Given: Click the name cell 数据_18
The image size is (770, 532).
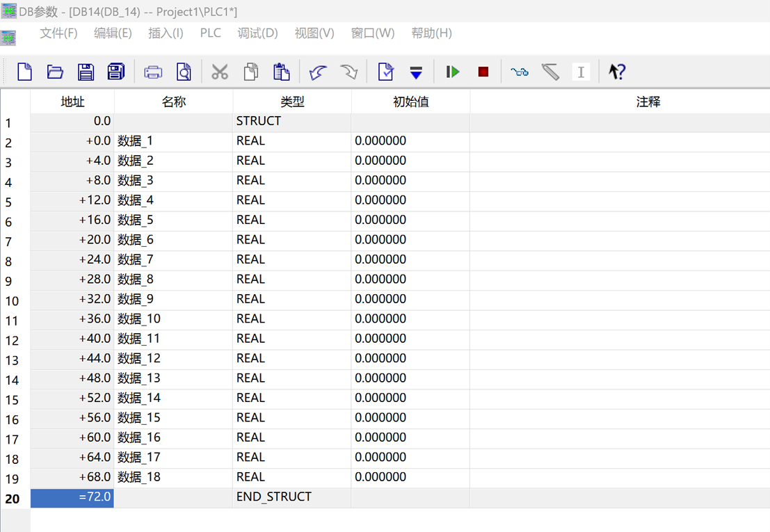Looking at the screenshot, I should tap(173, 477).
